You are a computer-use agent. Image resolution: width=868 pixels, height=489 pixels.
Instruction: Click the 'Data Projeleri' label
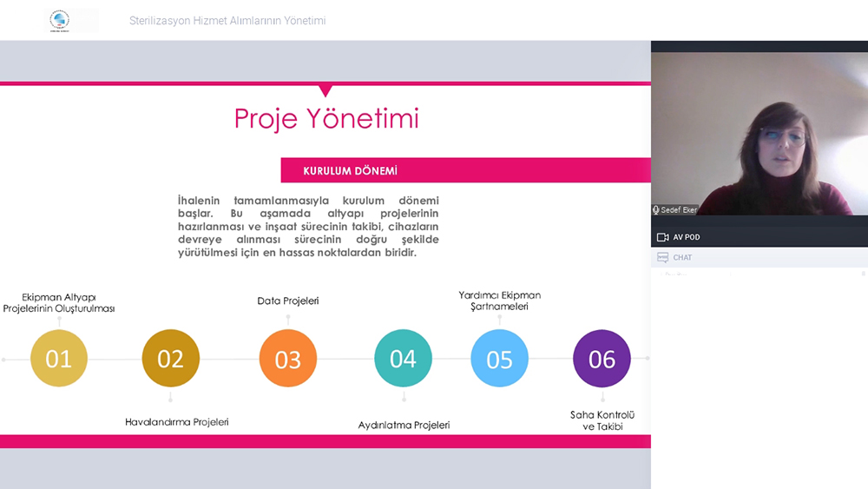288,301
